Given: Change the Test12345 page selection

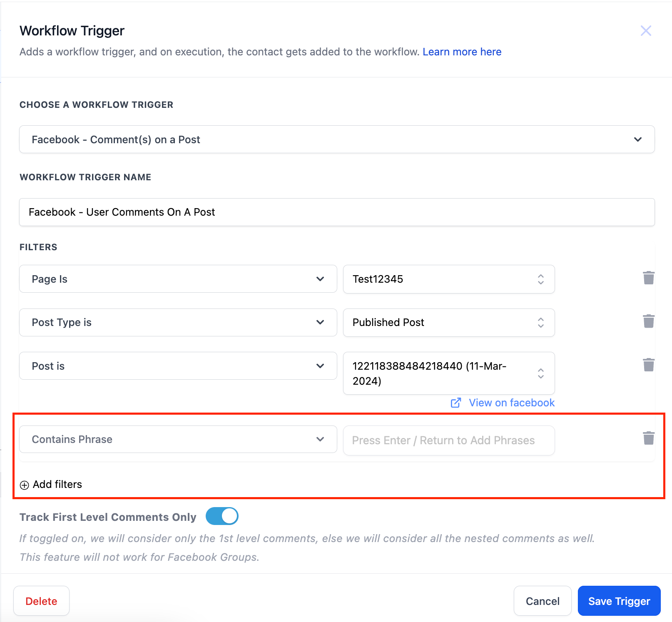Looking at the screenshot, I should point(448,279).
